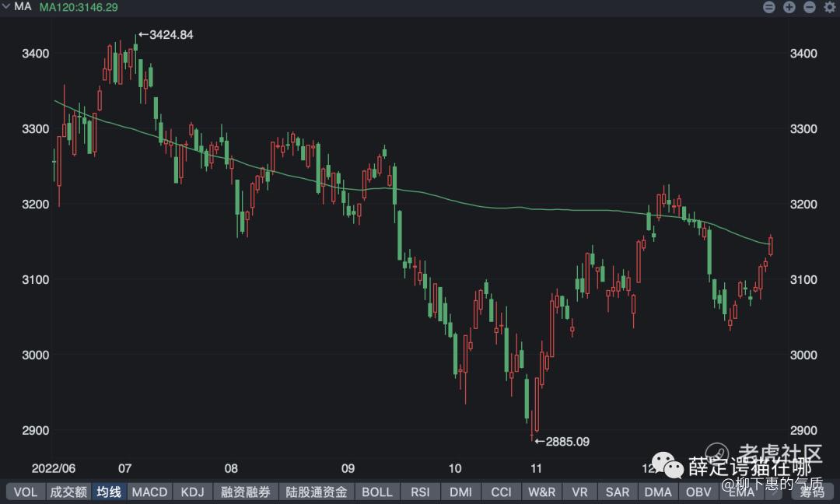This screenshot has width=840, height=504.
Task: Click the right axis 3100 price label
Action: [803, 279]
